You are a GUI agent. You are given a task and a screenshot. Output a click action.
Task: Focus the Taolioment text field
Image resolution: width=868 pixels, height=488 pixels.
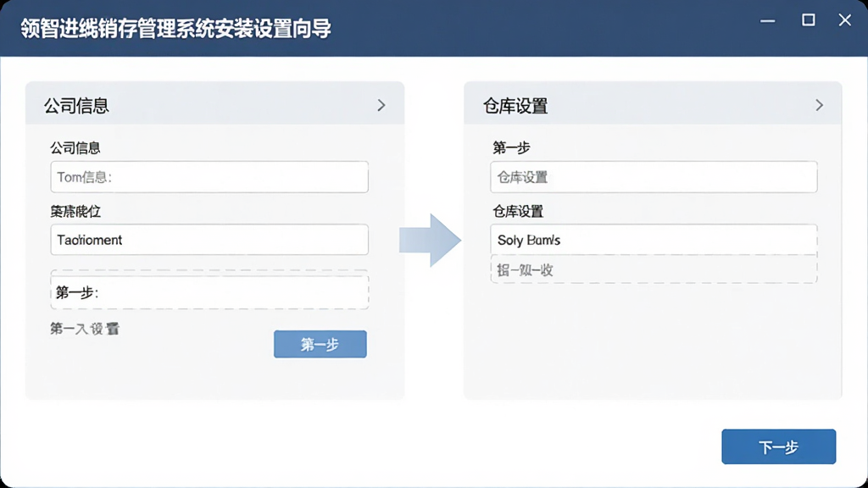(x=209, y=240)
